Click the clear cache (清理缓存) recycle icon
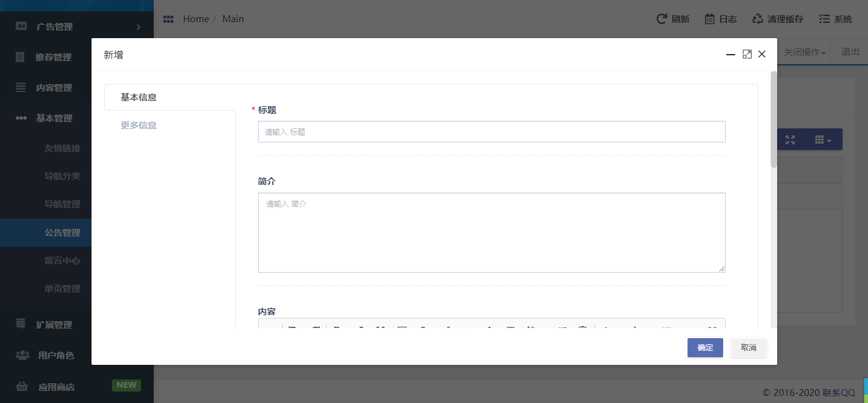The image size is (868, 403). coord(757,19)
